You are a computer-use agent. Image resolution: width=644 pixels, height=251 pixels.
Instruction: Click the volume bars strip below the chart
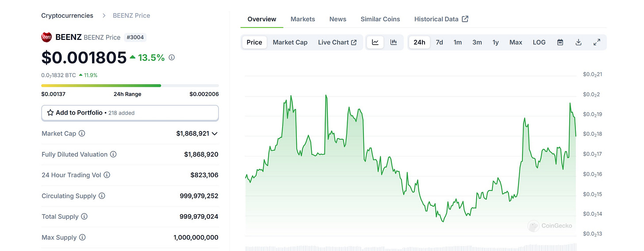(x=411, y=247)
